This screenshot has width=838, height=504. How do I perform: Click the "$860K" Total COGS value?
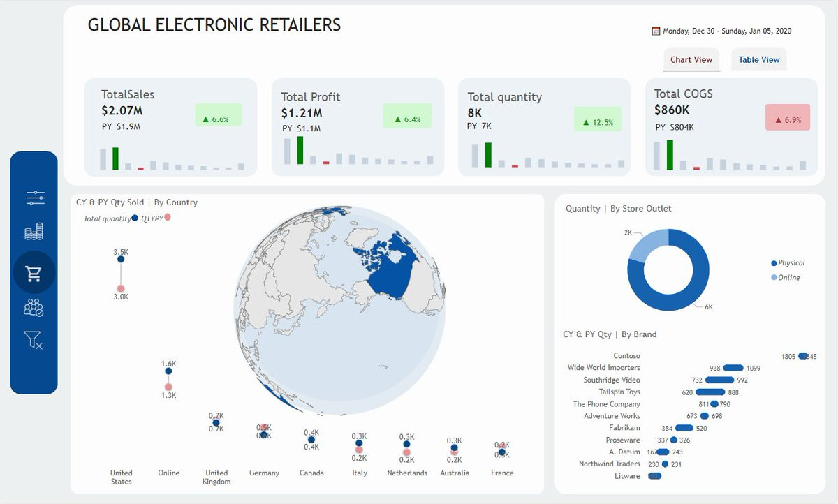tap(672, 110)
